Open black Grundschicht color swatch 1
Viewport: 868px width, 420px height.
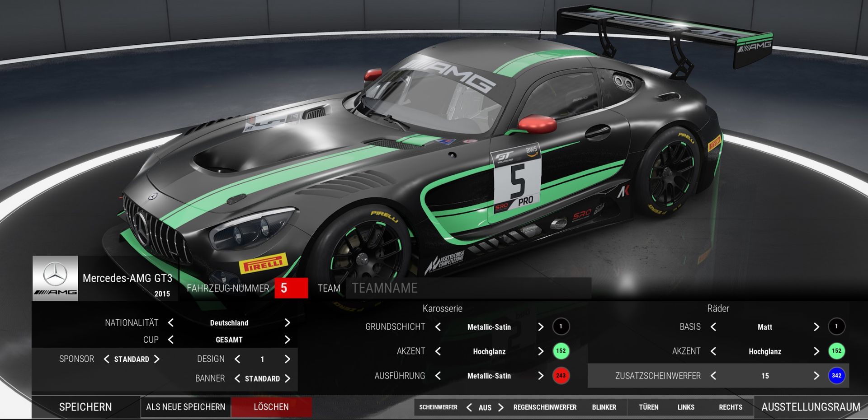561,327
